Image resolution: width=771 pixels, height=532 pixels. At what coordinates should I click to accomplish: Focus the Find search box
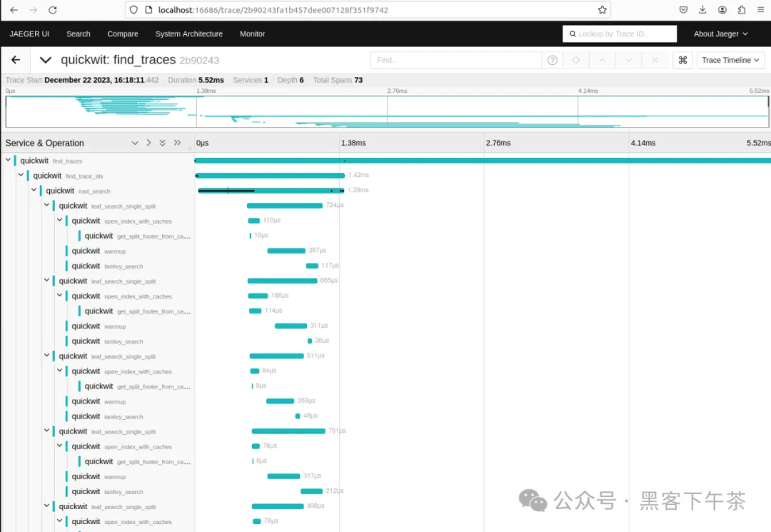click(455, 60)
